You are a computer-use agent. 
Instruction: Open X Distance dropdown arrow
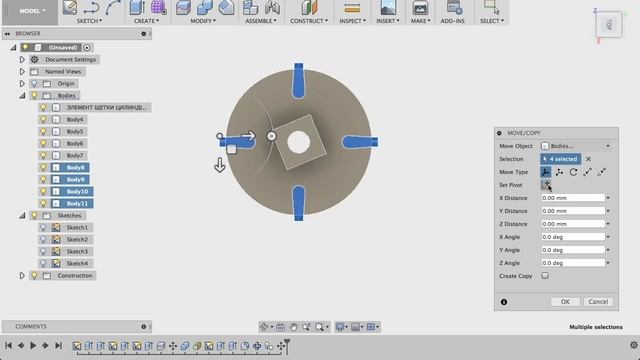pyautogui.click(x=608, y=198)
